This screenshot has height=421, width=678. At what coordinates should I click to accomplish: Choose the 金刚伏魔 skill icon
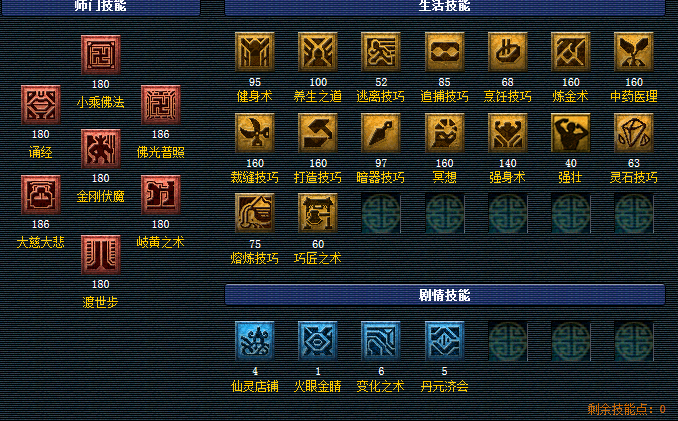pos(101,149)
